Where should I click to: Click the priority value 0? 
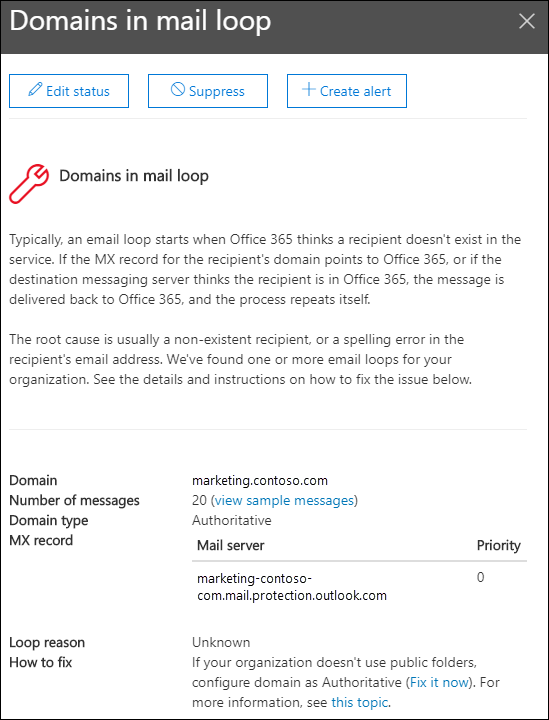pos(480,577)
